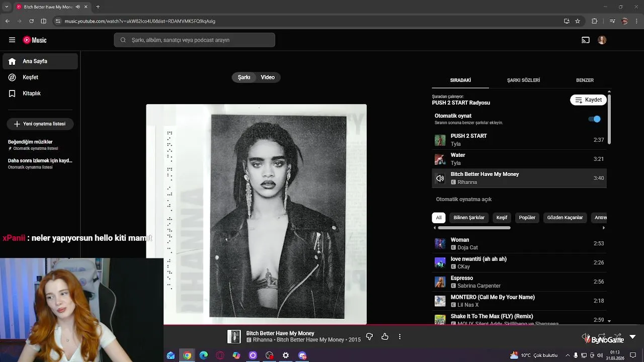Open the SIRADAKİ tab
This screenshot has height=362, width=644.
tap(460, 80)
